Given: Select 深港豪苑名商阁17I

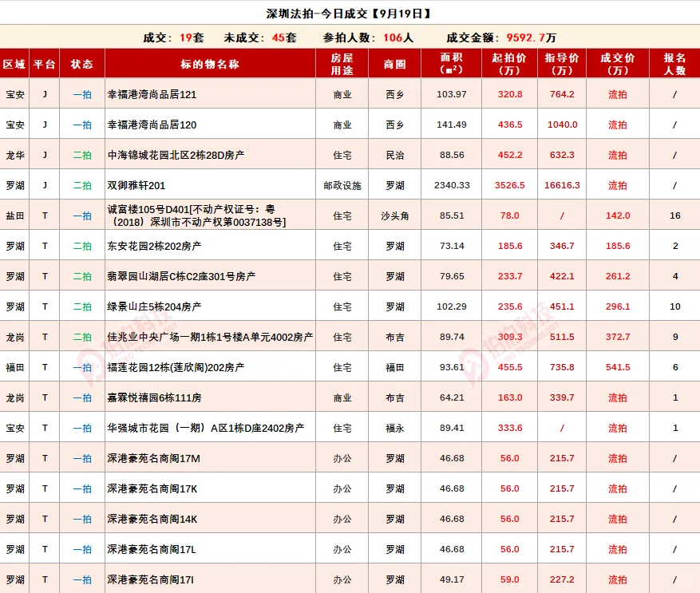Looking at the screenshot, I should tap(150, 580).
